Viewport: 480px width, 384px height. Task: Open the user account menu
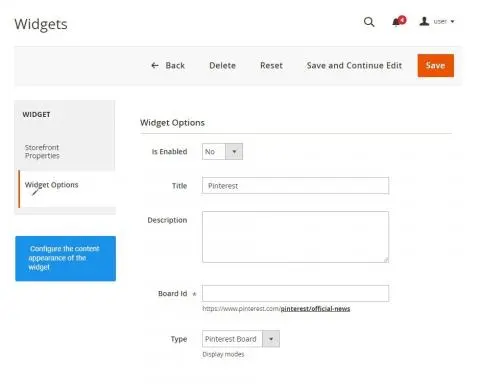(437, 22)
